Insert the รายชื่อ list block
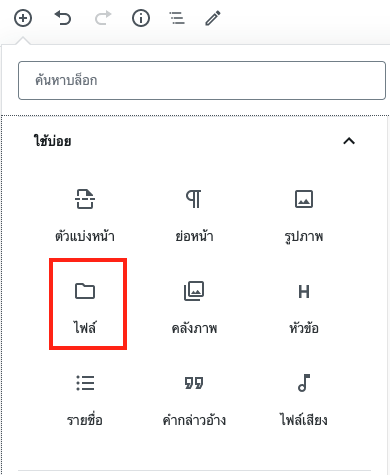The image size is (390, 475). 85,399
